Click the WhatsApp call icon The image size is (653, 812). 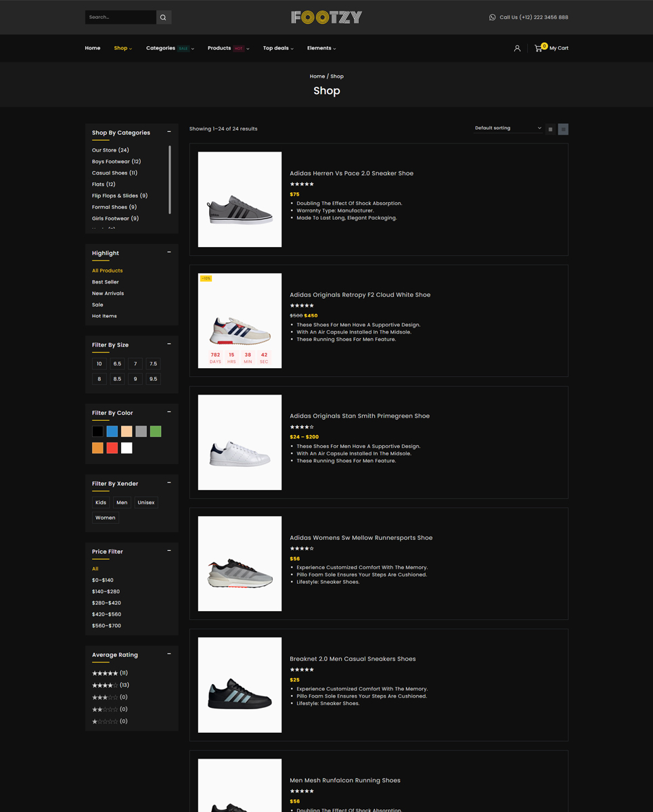pos(492,18)
